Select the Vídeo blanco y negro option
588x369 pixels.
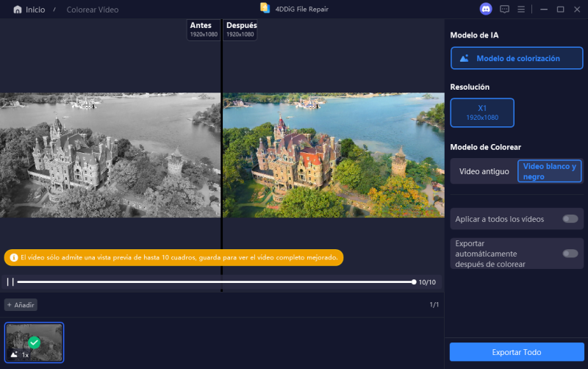(549, 171)
